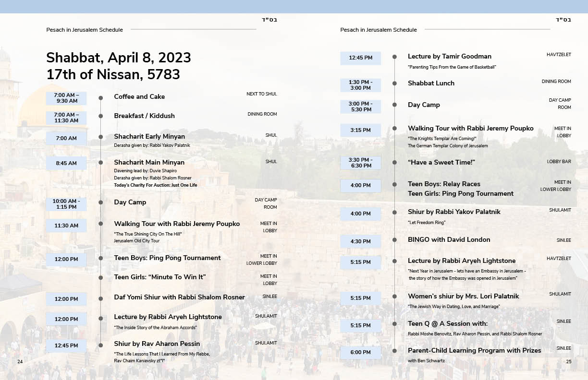
Task: Click the 'Coffee and Cake' entry
Action: point(139,96)
